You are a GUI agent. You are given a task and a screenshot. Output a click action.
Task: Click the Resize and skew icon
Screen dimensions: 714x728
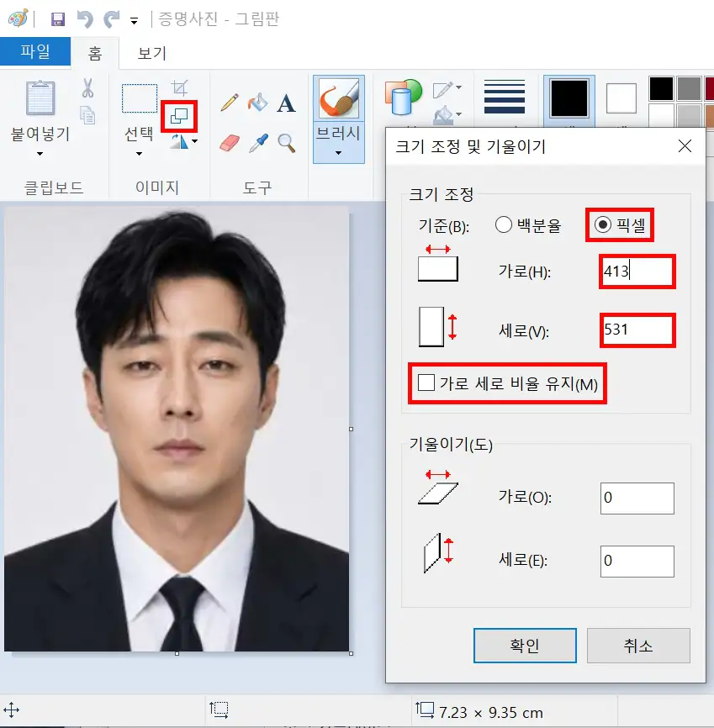179,116
